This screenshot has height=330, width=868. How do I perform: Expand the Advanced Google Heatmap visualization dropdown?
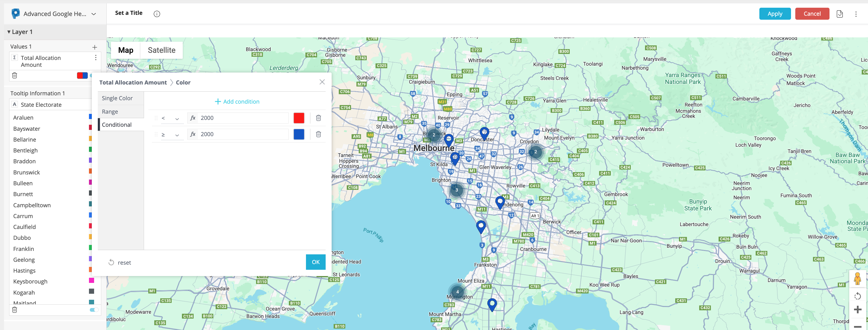pyautogui.click(x=94, y=14)
